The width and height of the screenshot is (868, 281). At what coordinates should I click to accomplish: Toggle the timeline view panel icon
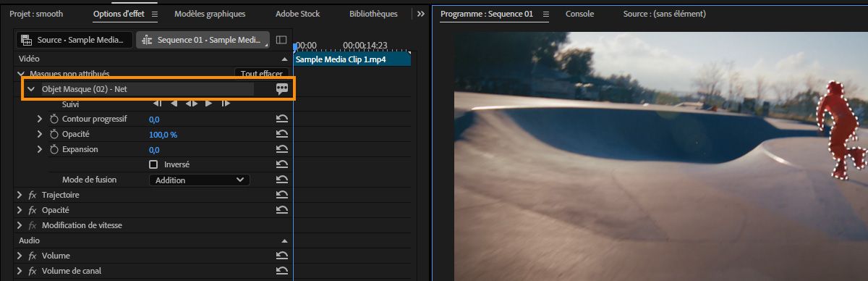pos(281,40)
